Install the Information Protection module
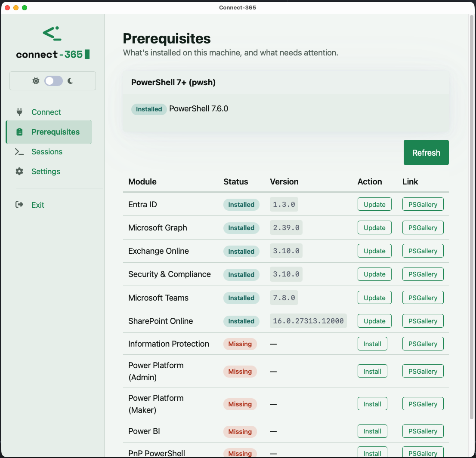The height and width of the screenshot is (458, 476). pyautogui.click(x=372, y=344)
